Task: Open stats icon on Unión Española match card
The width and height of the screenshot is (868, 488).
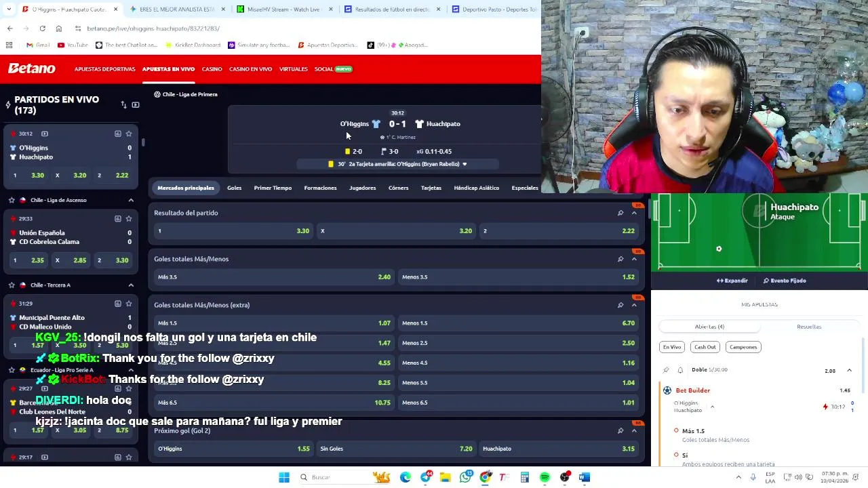Action: [117, 218]
